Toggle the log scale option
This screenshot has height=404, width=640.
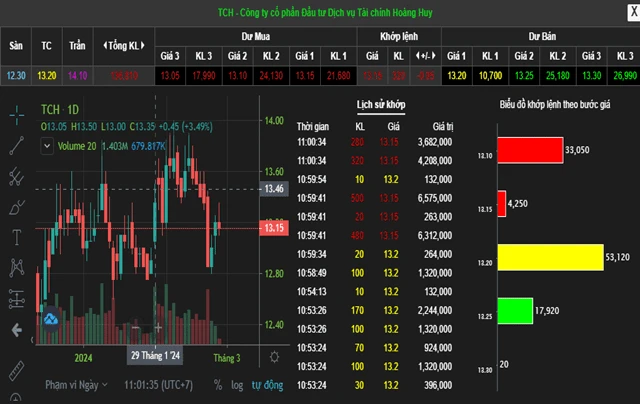(x=236, y=384)
